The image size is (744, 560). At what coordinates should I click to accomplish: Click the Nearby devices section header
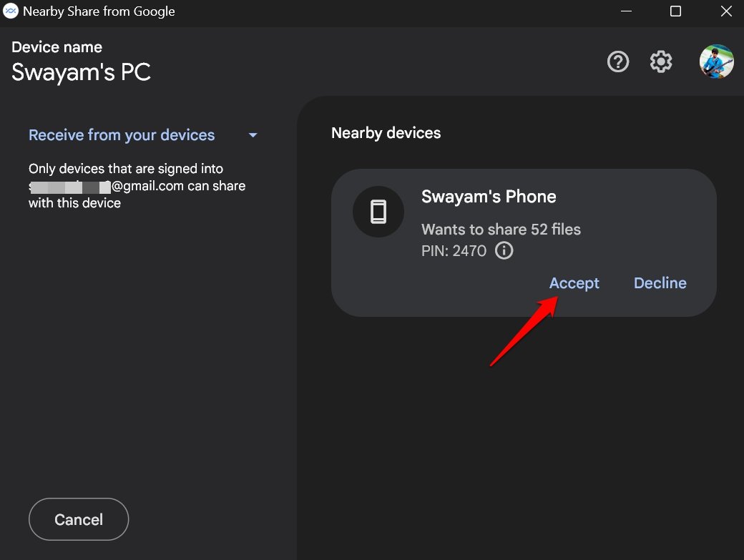point(386,132)
